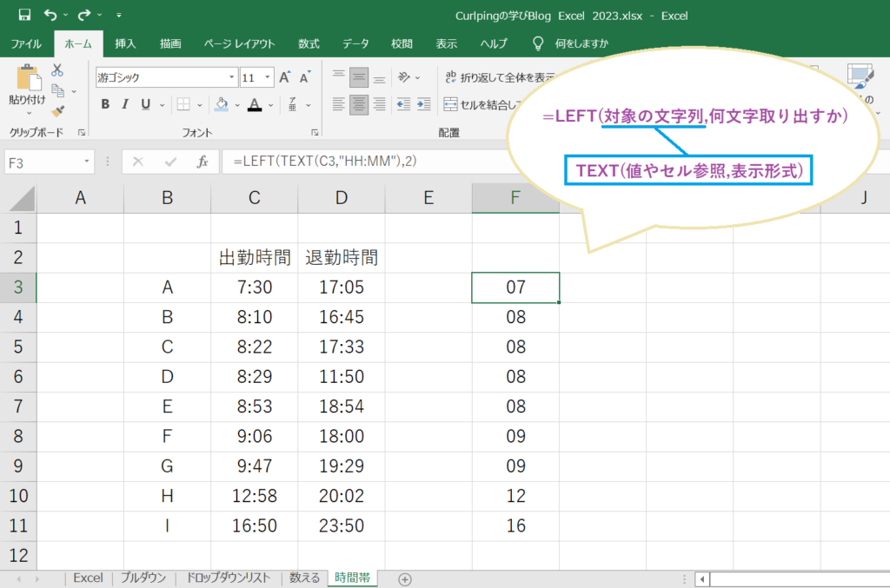Switch to the 数式 ribbon tab
890x588 pixels.
(x=309, y=43)
